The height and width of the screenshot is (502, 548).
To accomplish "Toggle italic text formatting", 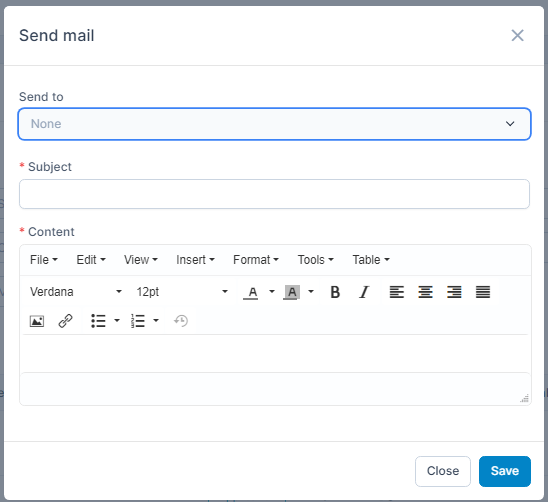I will (364, 292).
